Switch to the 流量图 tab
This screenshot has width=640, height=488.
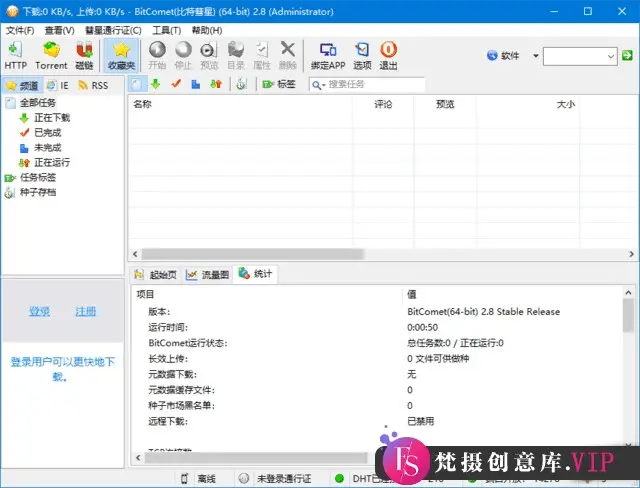pos(207,275)
